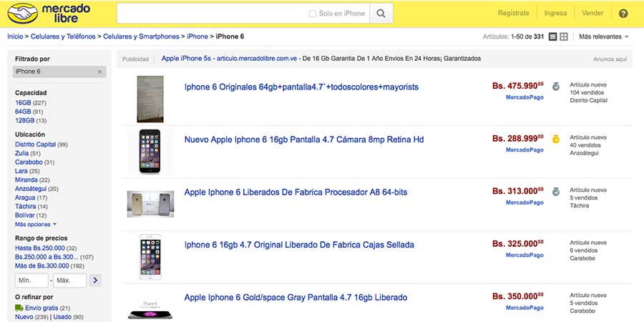Click the Envío gratis truck icon
Viewport: 644px width, 322px height.
click(x=19, y=308)
